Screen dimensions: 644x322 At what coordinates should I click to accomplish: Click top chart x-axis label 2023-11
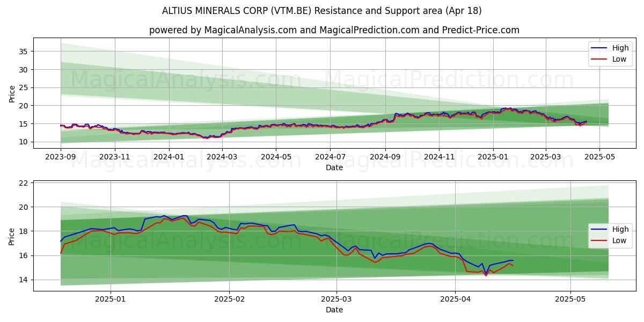coord(115,157)
